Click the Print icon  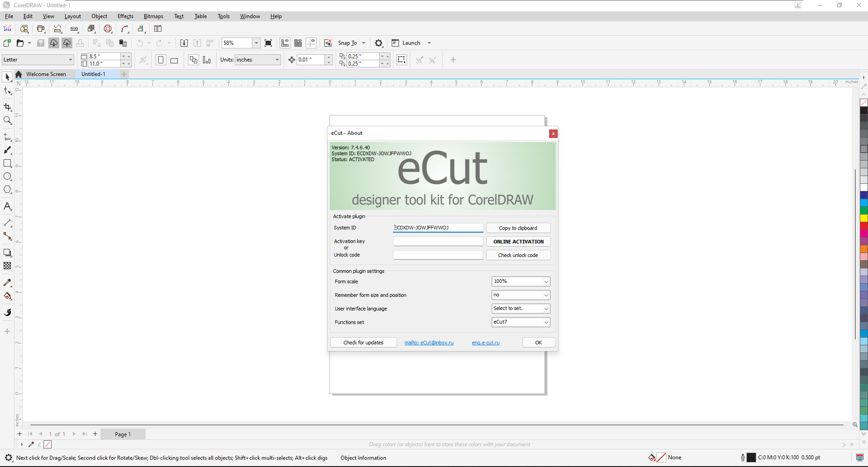pyautogui.click(x=80, y=43)
